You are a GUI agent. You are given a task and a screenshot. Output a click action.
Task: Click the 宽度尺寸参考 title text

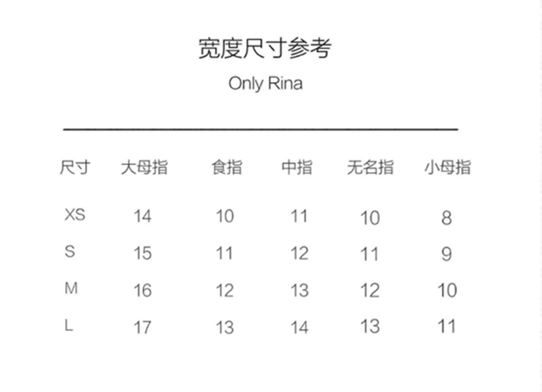tap(265, 49)
